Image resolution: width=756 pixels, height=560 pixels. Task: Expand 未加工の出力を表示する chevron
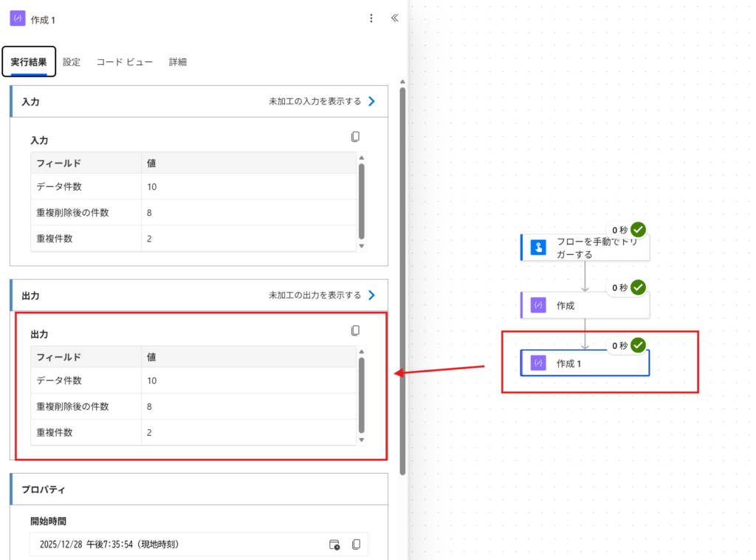pyautogui.click(x=371, y=295)
